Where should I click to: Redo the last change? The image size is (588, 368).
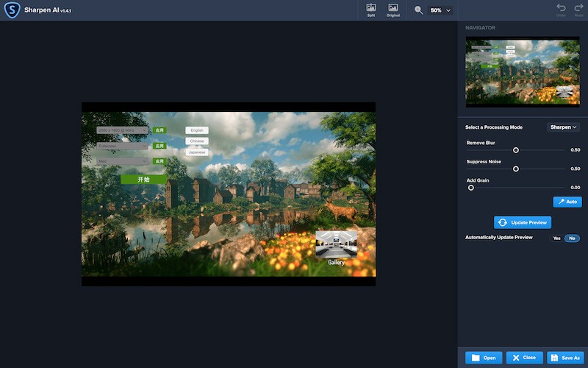click(x=578, y=10)
